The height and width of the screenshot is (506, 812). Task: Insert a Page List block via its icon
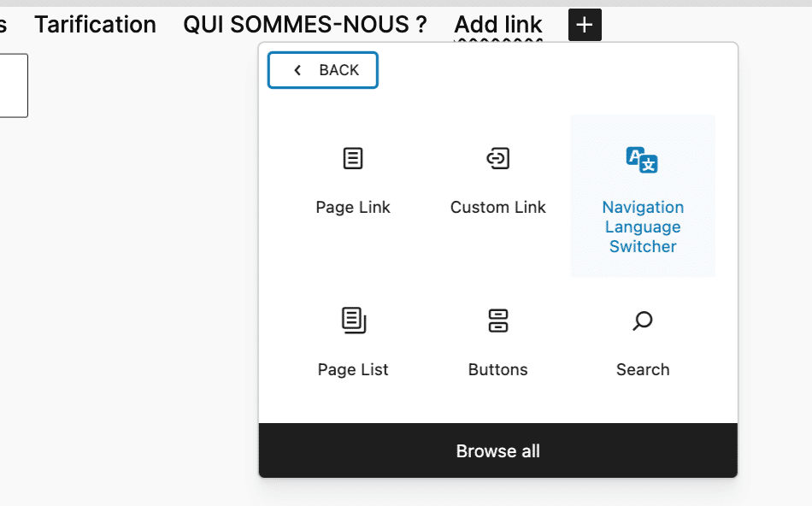[353, 321]
